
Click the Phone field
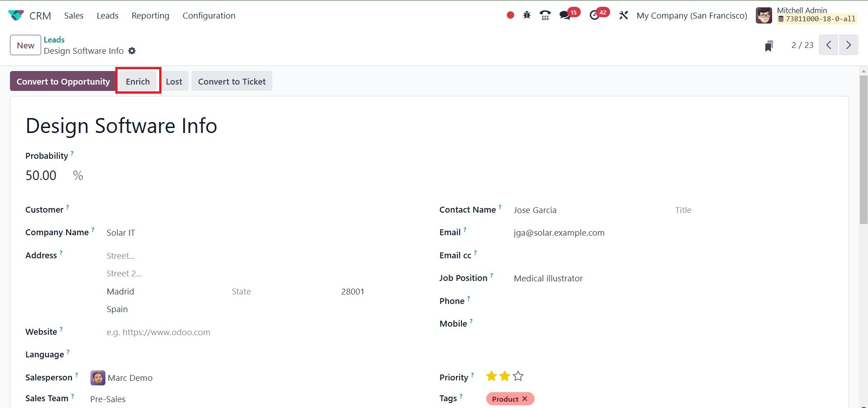click(673, 301)
